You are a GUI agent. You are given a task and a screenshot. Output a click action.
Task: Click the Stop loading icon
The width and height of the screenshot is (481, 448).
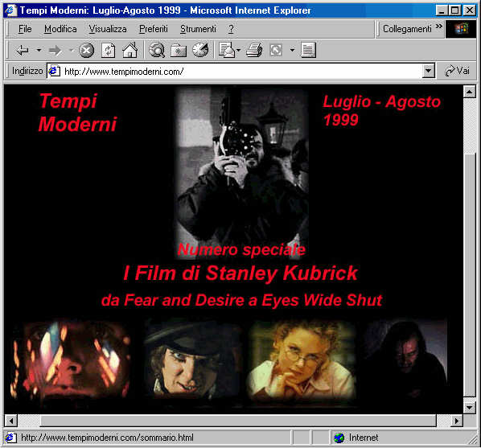click(x=87, y=50)
